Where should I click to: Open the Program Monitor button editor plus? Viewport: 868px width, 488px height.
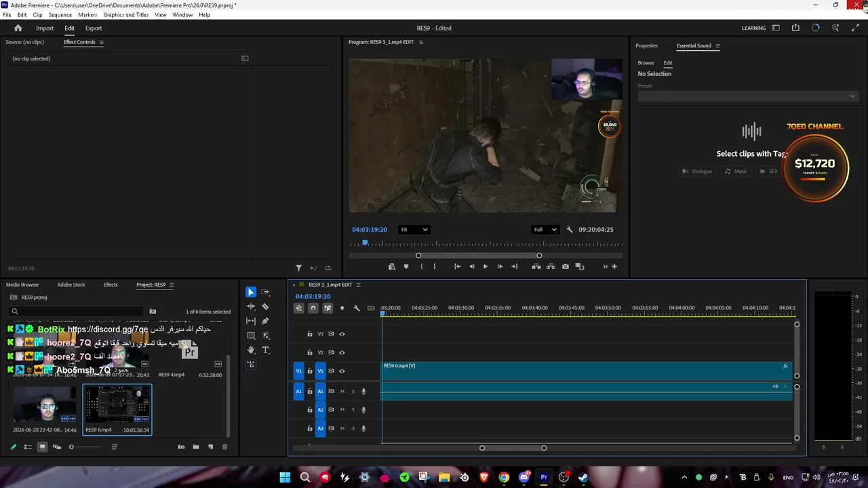click(614, 266)
